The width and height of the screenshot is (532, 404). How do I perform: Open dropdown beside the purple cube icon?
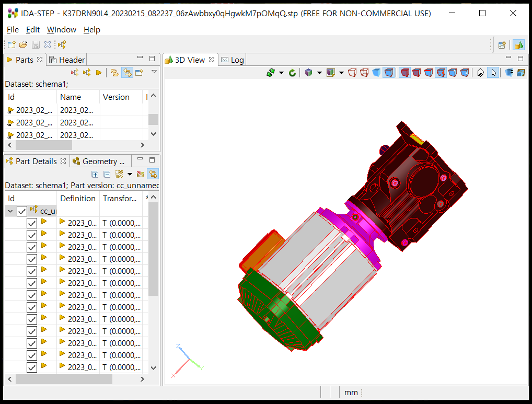coord(319,73)
